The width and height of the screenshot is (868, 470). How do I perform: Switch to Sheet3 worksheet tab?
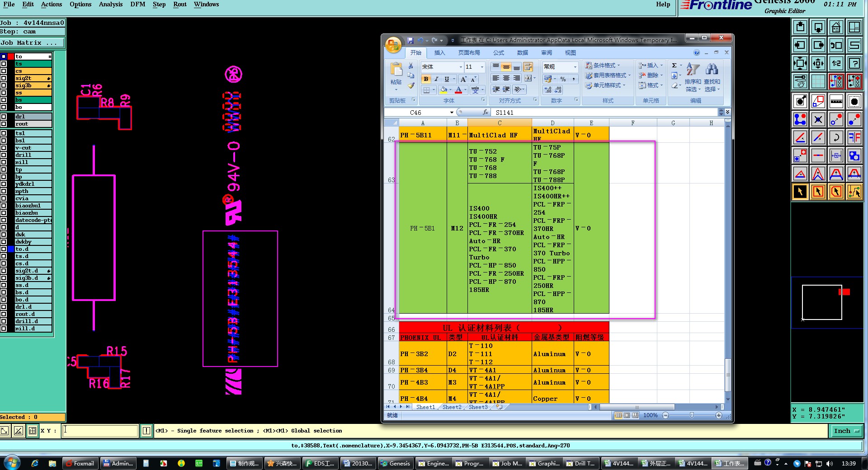[478, 407]
